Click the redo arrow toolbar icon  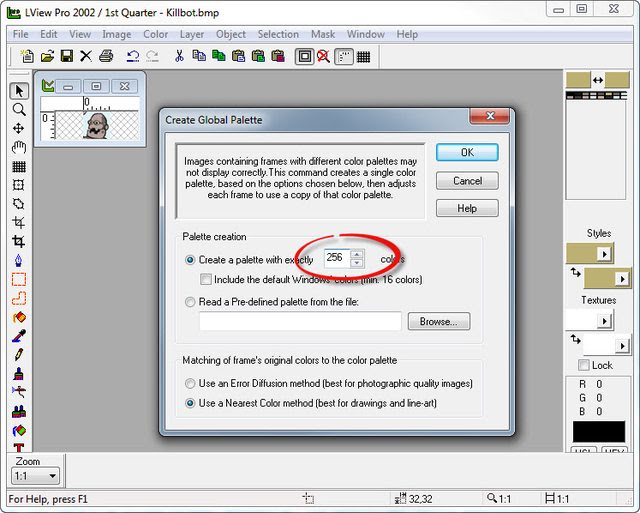[152, 56]
